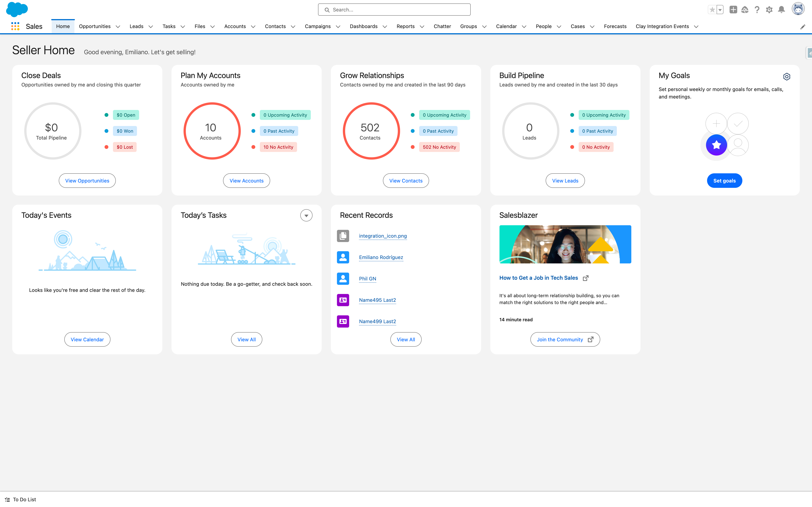Open the Forecasts tab

pyautogui.click(x=615, y=27)
